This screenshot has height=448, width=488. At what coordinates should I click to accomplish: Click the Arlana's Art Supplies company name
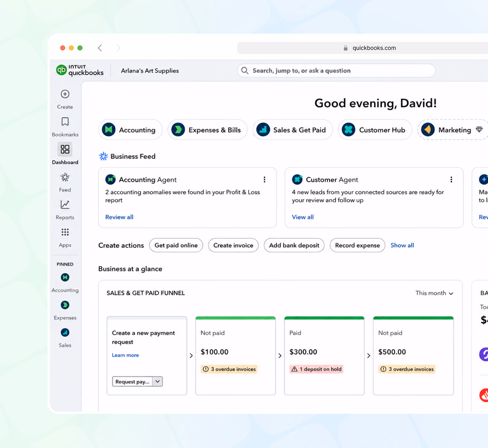click(150, 71)
